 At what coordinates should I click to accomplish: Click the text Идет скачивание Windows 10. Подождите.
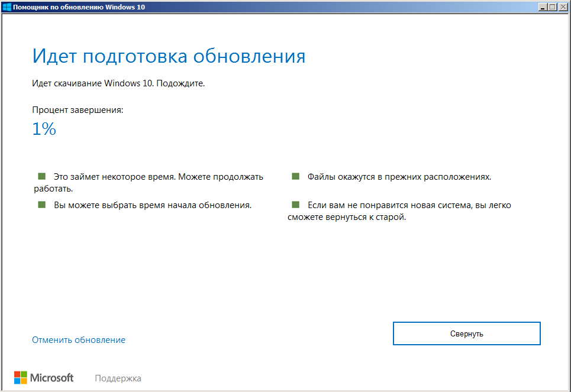118,83
